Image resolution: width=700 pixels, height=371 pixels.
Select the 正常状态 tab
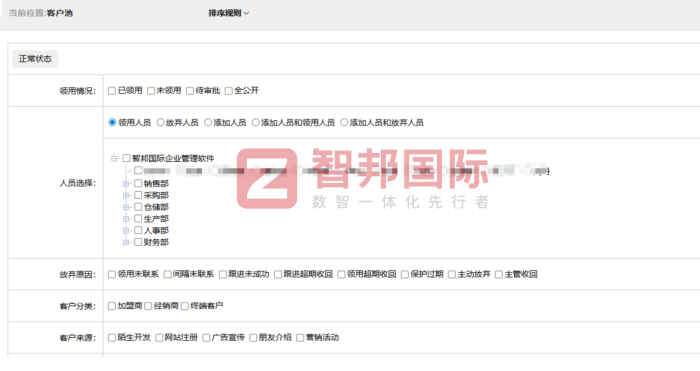coord(35,59)
